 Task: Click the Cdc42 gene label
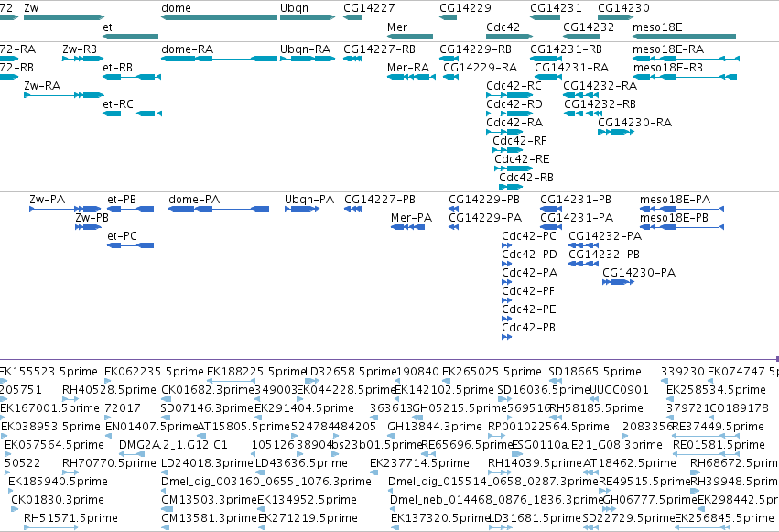(x=503, y=27)
